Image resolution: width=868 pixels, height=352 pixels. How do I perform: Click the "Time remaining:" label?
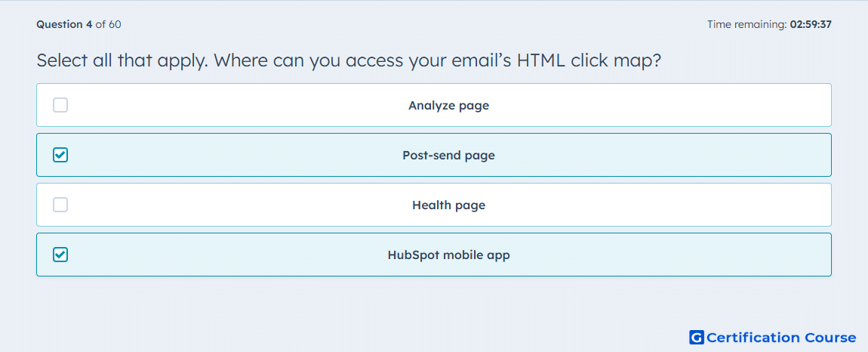[x=746, y=24]
